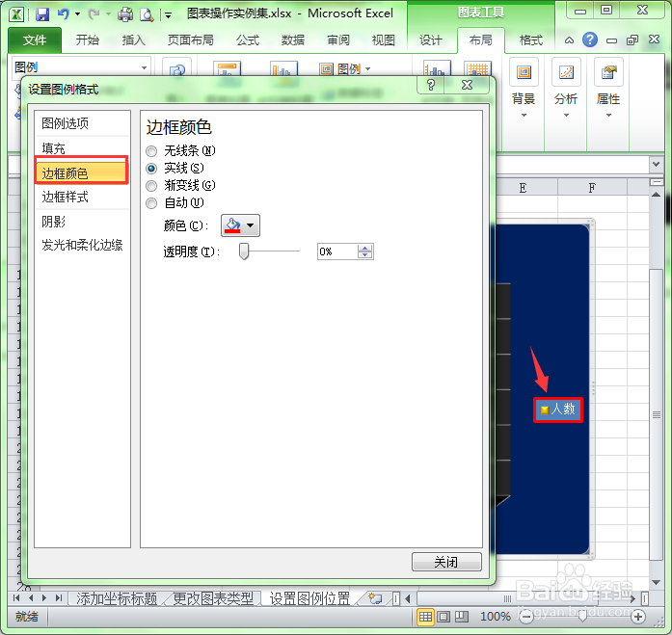Click the axes icon in the ribbon
Screen dimensions: 672x635
[x=437, y=68]
